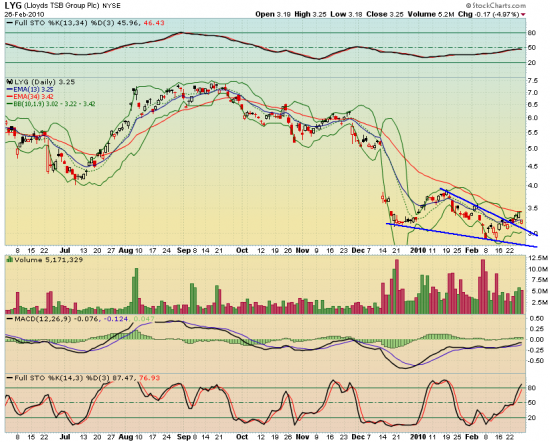Image resolution: width=550 pixels, height=442 pixels.
Task: Click 2010 on the bottom-most date axis
Action: pyautogui.click(x=418, y=437)
